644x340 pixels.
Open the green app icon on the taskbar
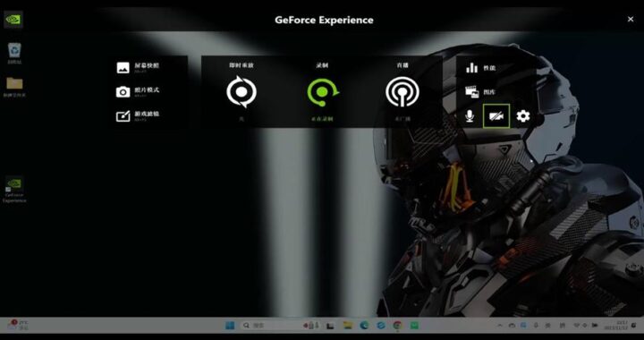click(x=414, y=325)
